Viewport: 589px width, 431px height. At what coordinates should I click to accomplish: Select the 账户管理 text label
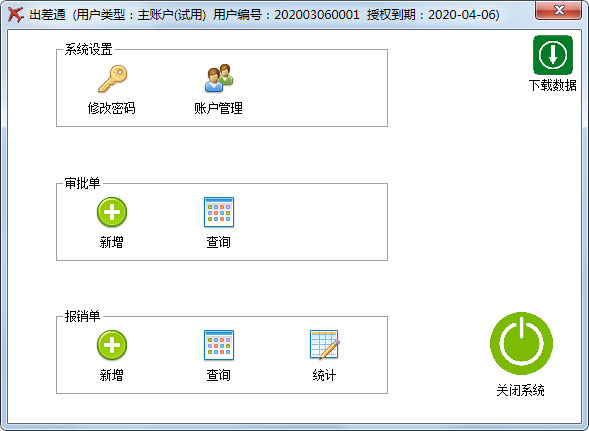pos(218,108)
